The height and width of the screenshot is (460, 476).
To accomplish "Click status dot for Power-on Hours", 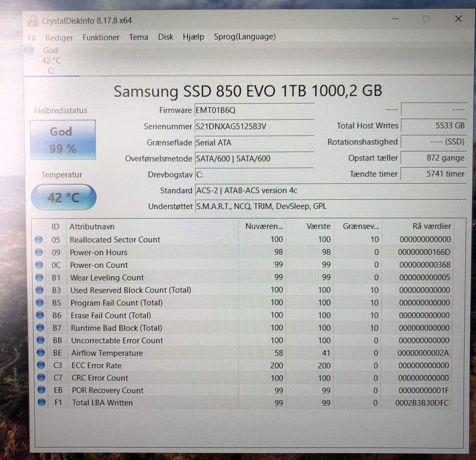I will tap(39, 252).
